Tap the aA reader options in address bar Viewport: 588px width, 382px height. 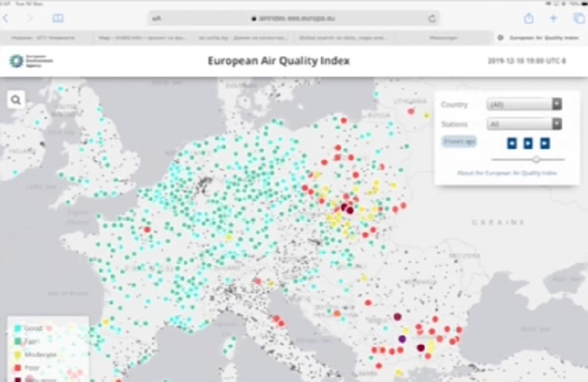(x=156, y=18)
